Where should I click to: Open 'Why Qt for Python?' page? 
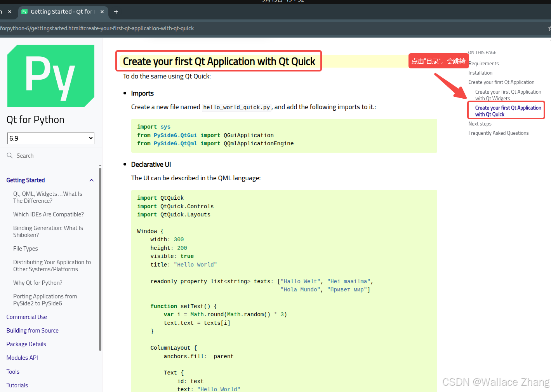tap(38, 283)
